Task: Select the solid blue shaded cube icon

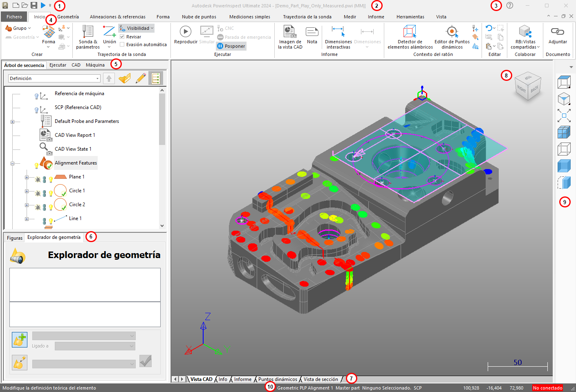Action: tap(564, 166)
